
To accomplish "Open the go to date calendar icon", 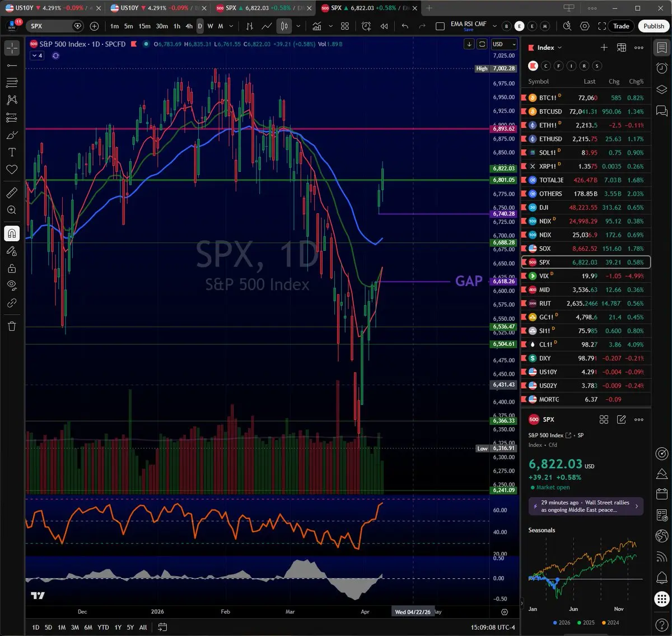I will click(162, 628).
